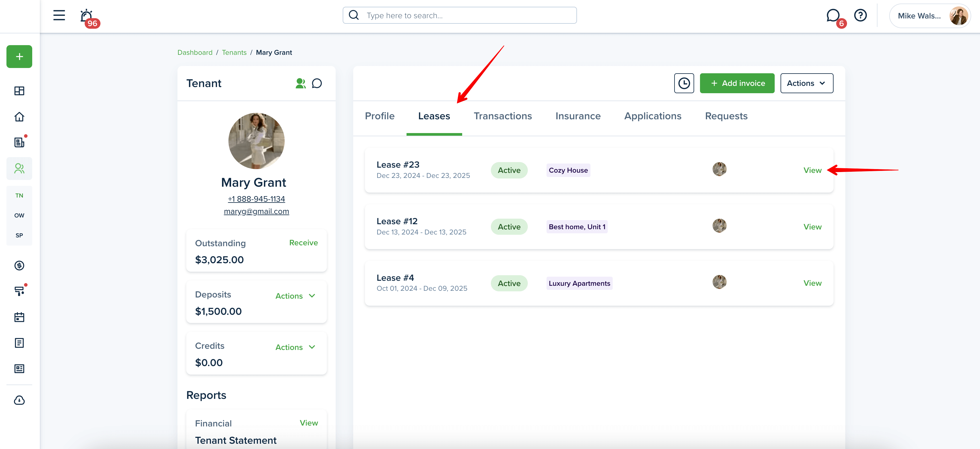
Task: Expand the Actions dropdown next to Add invoice
Action: [807, 83]
